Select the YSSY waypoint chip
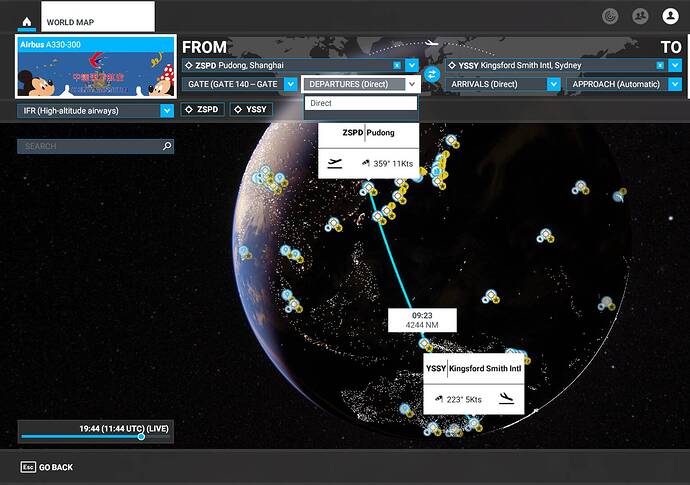The height and width of the screenshot is (485, 690). click(x=251, y=110)
